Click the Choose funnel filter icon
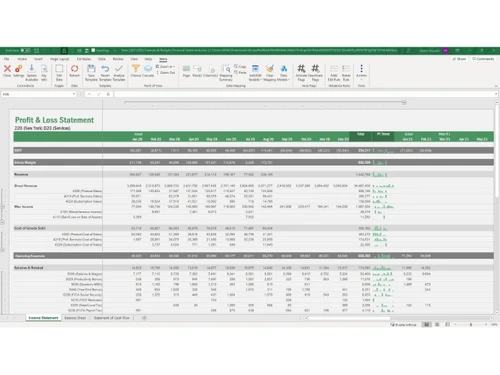The height and width of the screenshot is (375, 500). (x=136, y=69)
